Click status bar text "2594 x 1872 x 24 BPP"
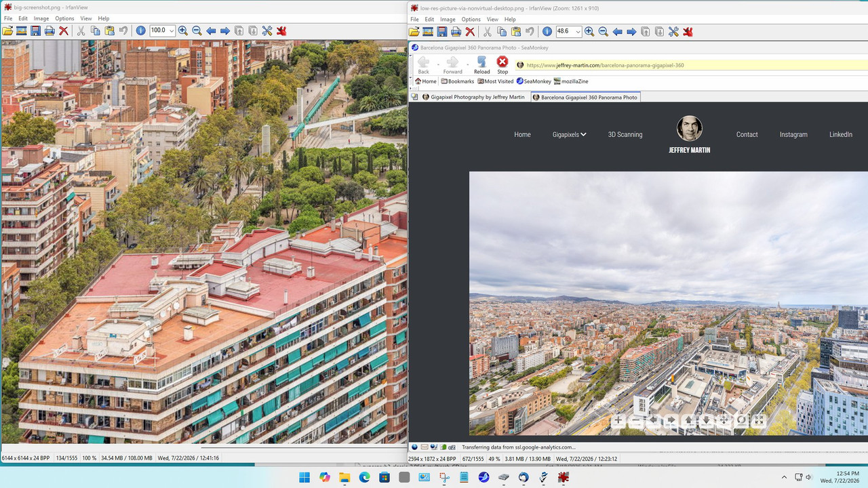This screenshot has width=868, height=488. click(x=433, y=459)
